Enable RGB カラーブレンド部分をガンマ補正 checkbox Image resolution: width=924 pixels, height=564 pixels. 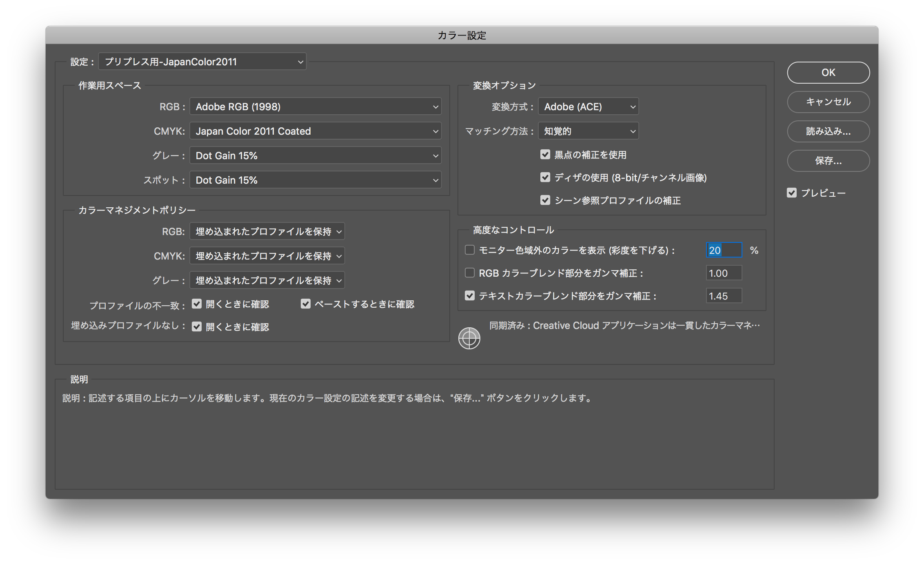[470, 273]
